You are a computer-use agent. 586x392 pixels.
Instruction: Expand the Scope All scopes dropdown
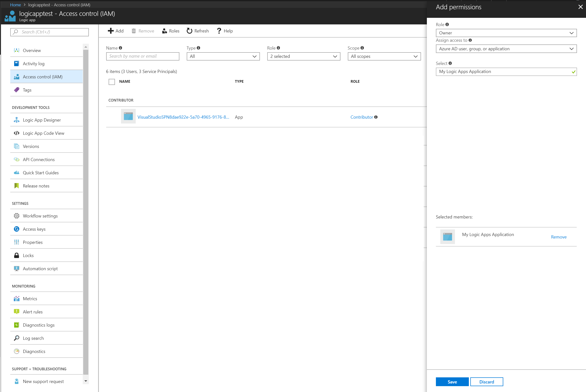pos(384,56)
